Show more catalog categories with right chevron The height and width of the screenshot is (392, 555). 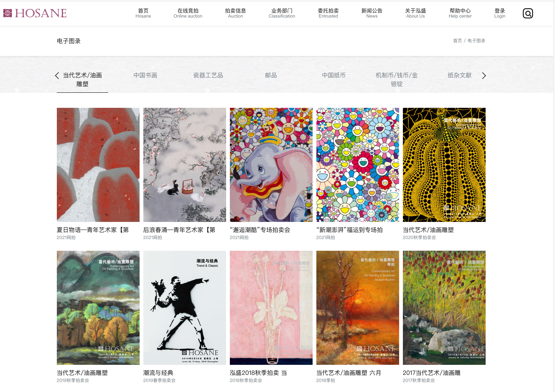(x=484, y=76)
